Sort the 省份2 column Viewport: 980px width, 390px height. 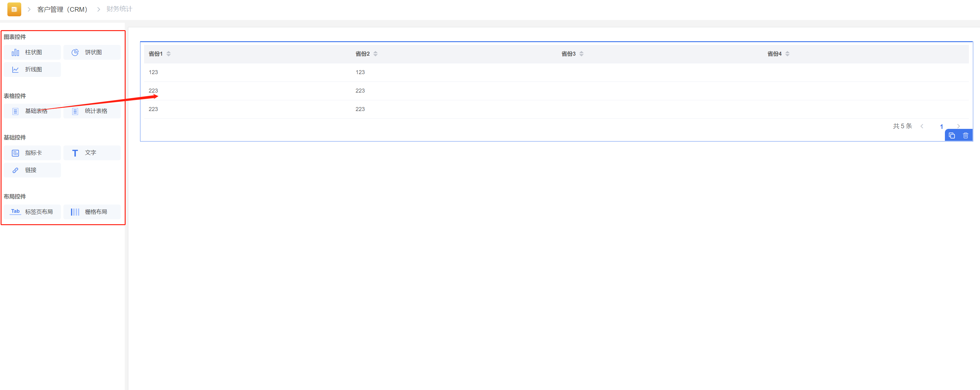coord(375,54)
